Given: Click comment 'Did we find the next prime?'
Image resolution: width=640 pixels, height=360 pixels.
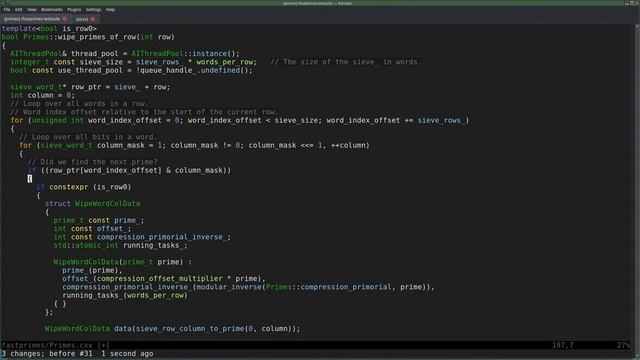Looking at the screenshot, I should 92,162.
